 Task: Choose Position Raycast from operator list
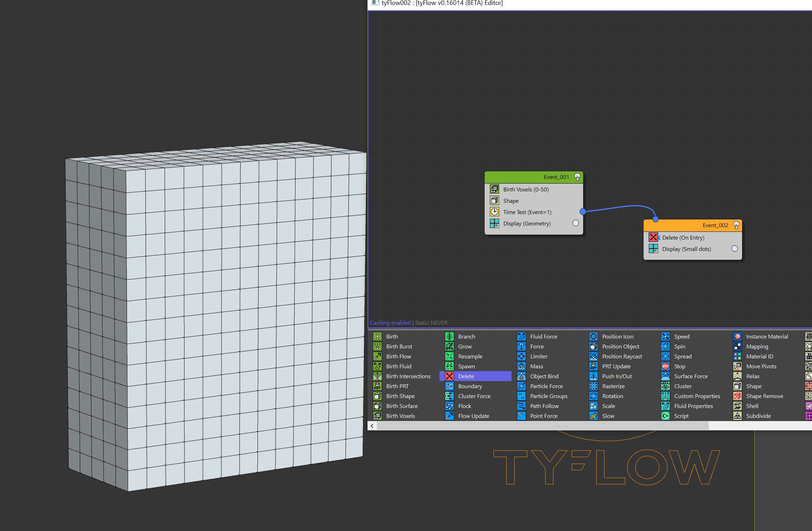point(622,356)
